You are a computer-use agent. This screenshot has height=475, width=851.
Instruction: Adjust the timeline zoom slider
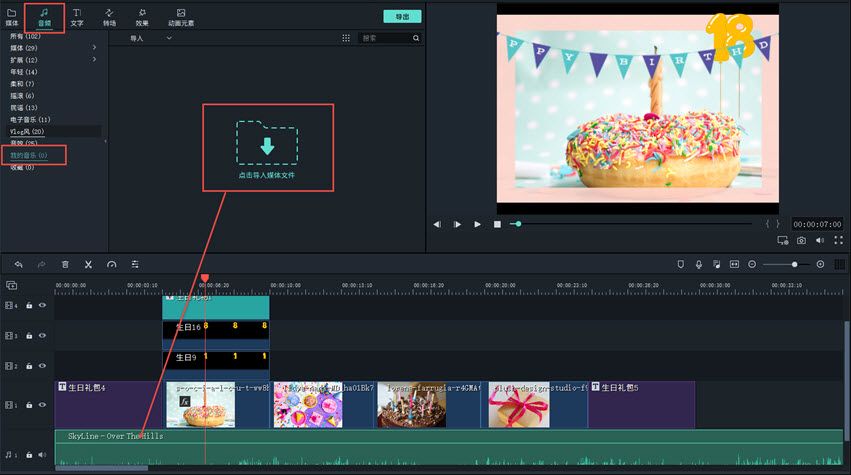coord(787,264)
